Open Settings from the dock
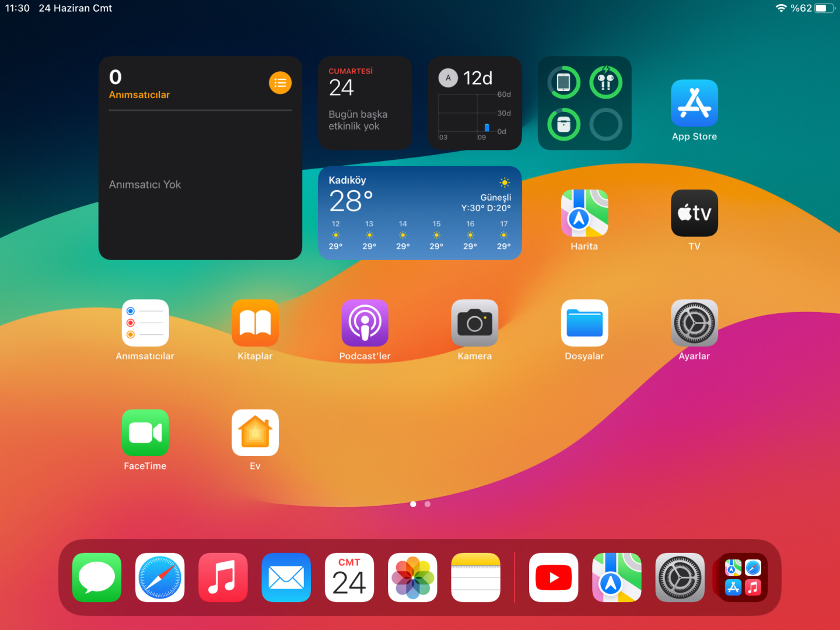This screenshot has width=840, height=630. point(680,577)
